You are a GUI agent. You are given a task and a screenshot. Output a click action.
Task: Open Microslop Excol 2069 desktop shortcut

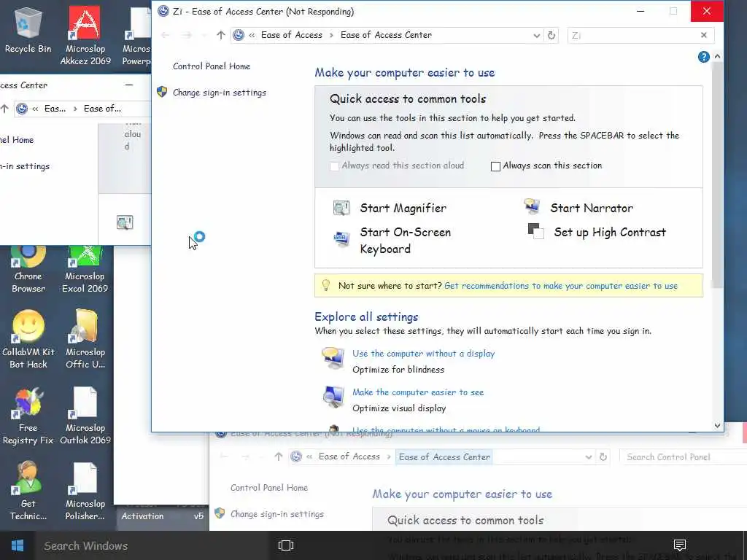click(85, 270)
